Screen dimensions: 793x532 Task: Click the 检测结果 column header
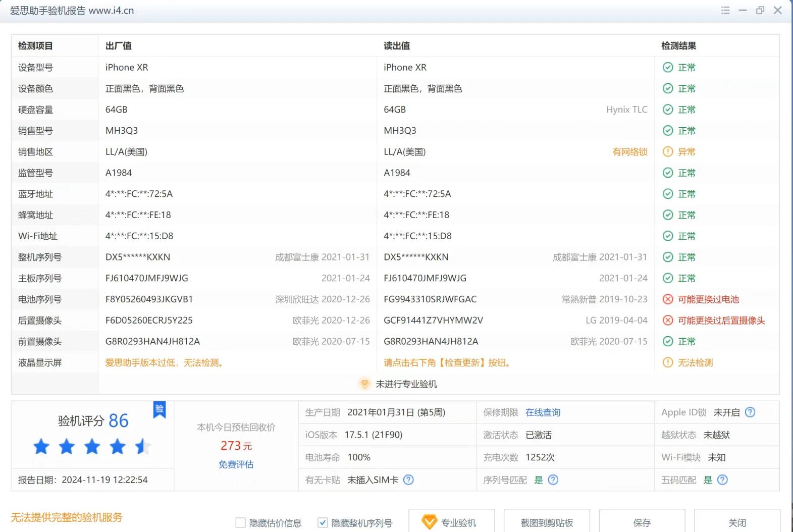click(x=678, y=46)
